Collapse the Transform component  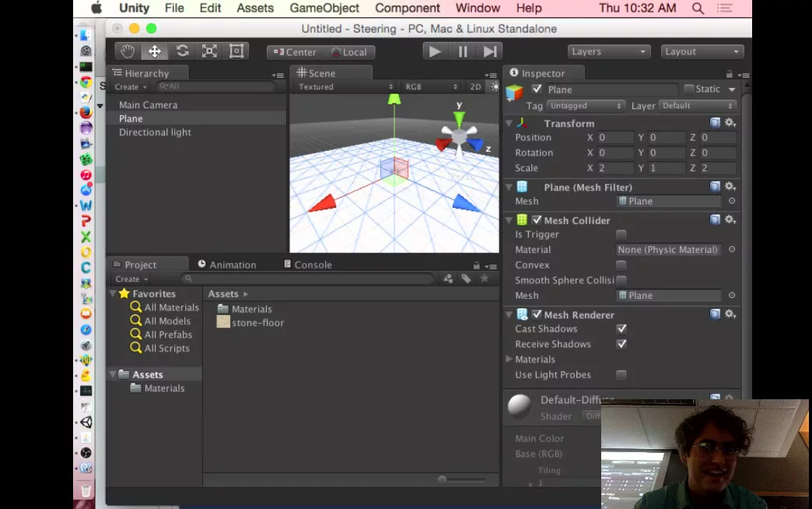tap(509, 124)
